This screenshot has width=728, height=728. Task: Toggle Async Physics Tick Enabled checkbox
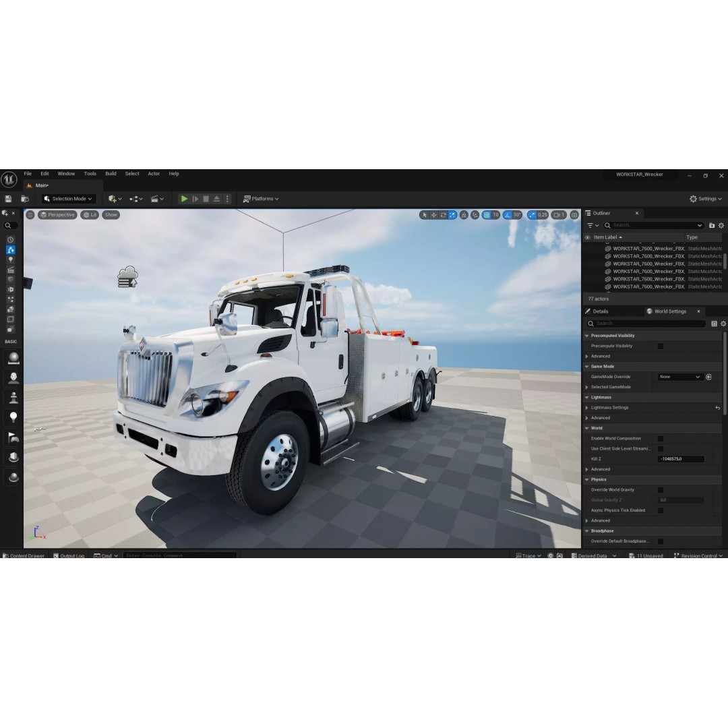[660, 511]
